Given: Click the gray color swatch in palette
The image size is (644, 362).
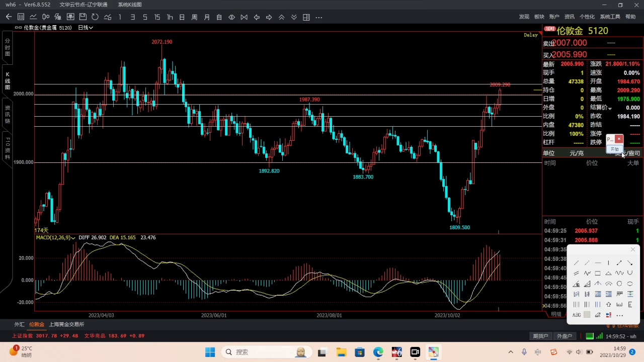Looking at the screenshot, I should coord(587,315).
